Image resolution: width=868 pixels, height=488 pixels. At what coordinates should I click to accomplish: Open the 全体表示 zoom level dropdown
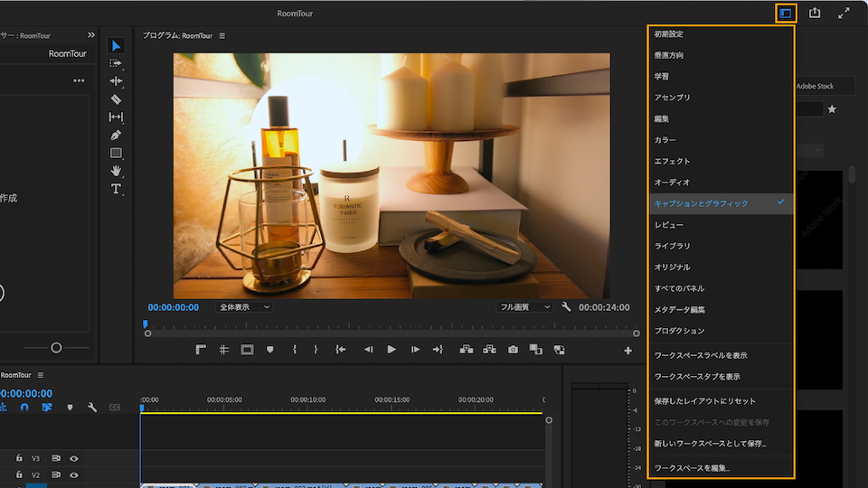[x=244, y=307]
